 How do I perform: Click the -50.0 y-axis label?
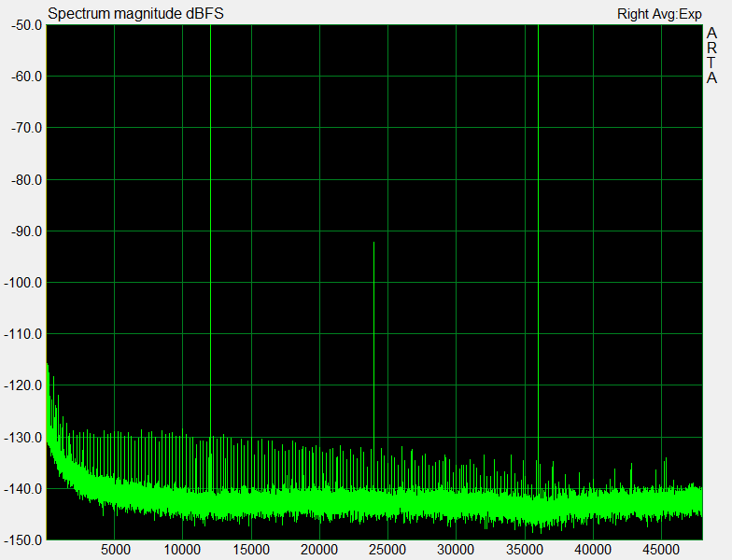click(26, 25)
